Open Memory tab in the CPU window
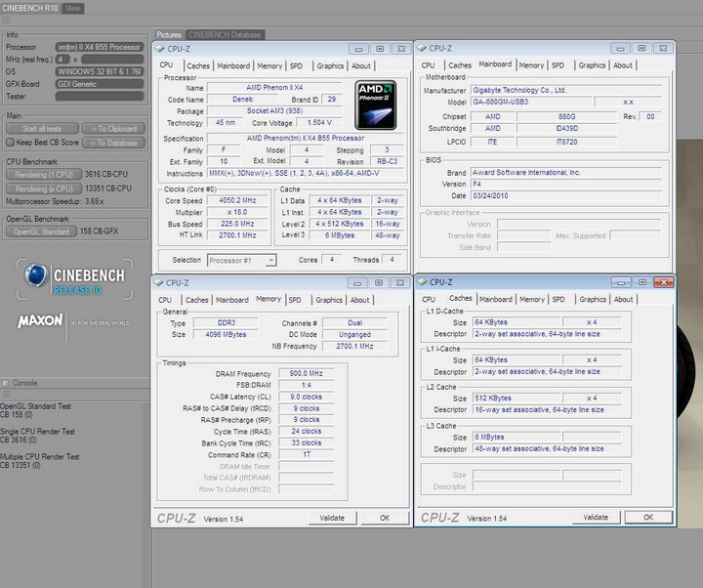Viewport: 703px width, 588px height. pyautogui.click(x=269, y=66)
